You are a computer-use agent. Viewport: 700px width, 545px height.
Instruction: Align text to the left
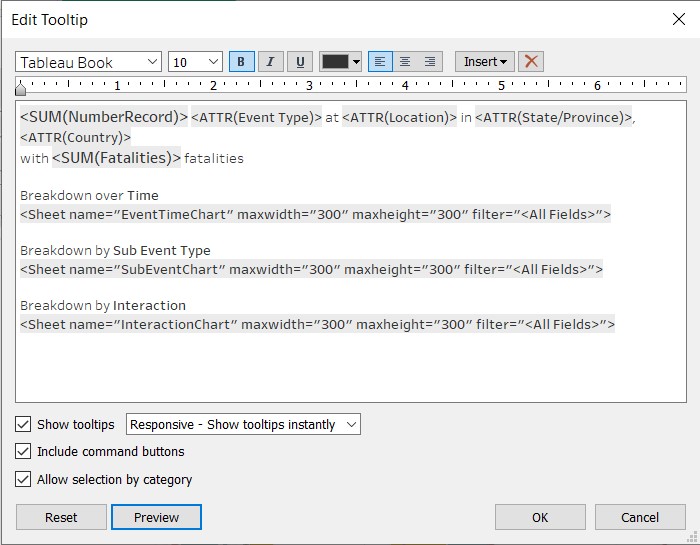380,62
